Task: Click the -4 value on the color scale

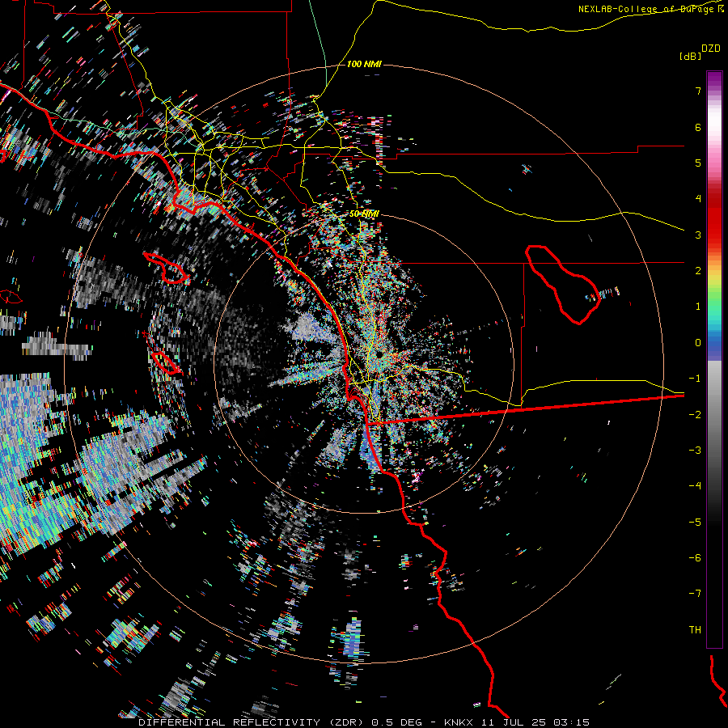Action: (x=695, y=486)
